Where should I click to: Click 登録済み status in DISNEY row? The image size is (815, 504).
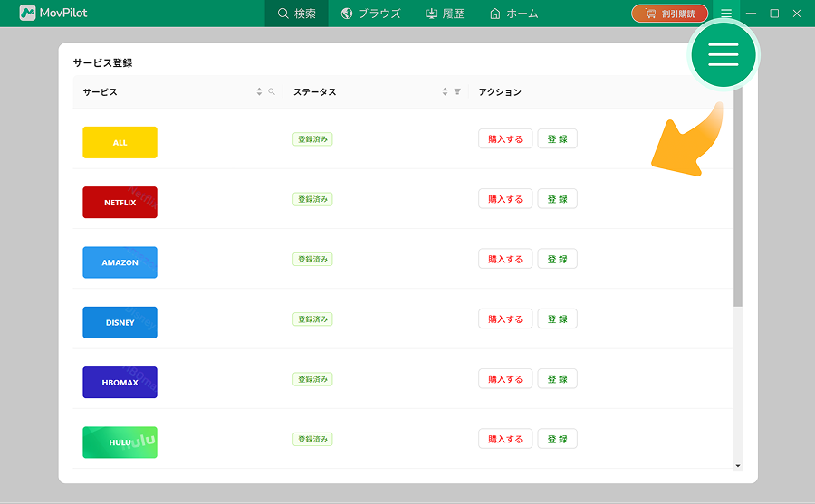(x=312, y=319)
